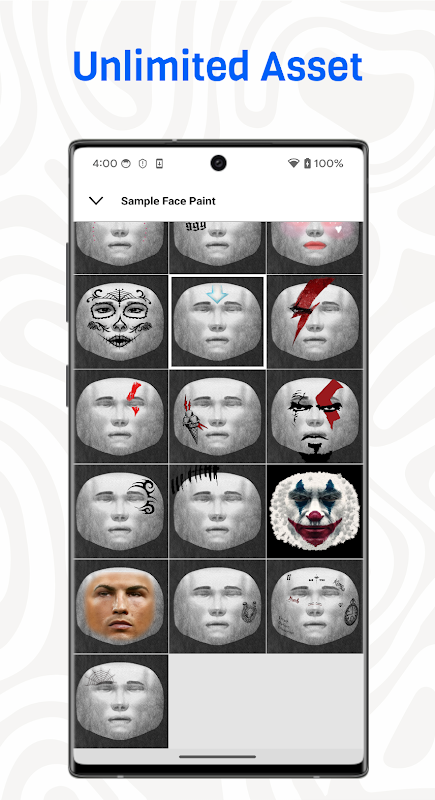Choose the realistic tan face texture
The width and height of the screenshot is (435, 800).
121,606
